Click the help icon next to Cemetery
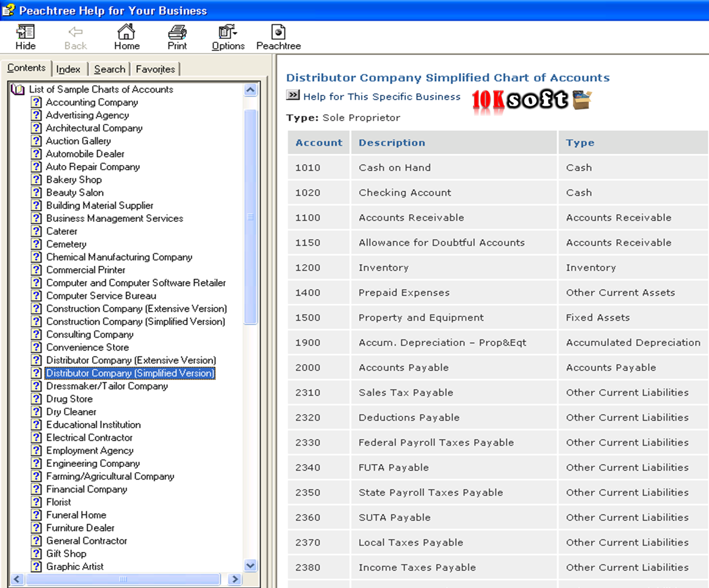This screenshot has width=709, height=588. [x=36, y=244]
